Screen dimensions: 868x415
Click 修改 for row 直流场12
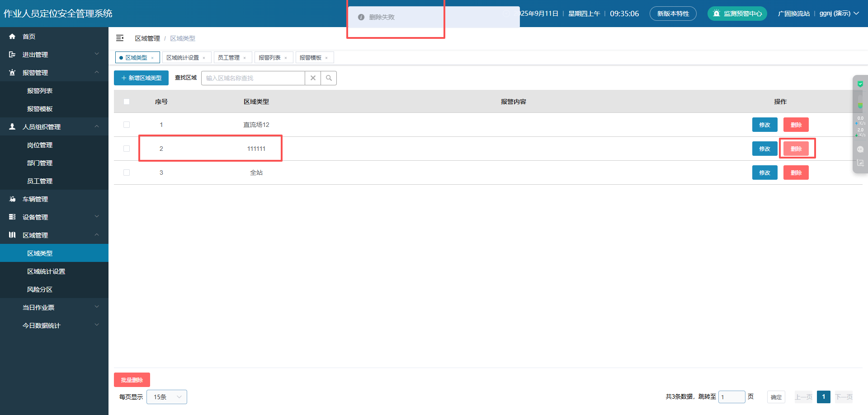765,125
